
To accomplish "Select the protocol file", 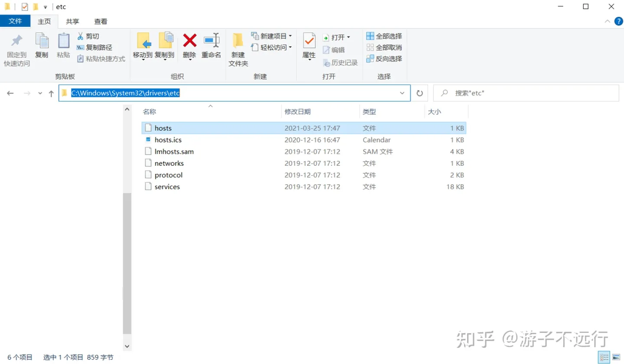I will point(304,175).
